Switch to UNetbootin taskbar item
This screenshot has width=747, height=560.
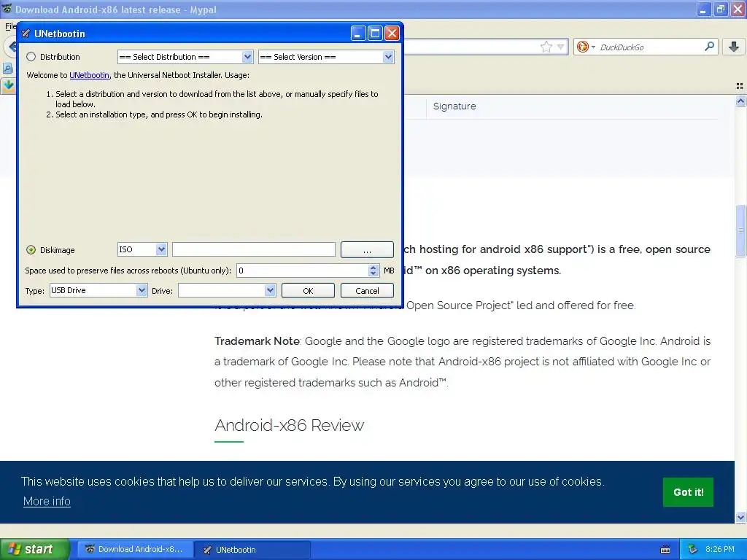[x=252, y=550]
